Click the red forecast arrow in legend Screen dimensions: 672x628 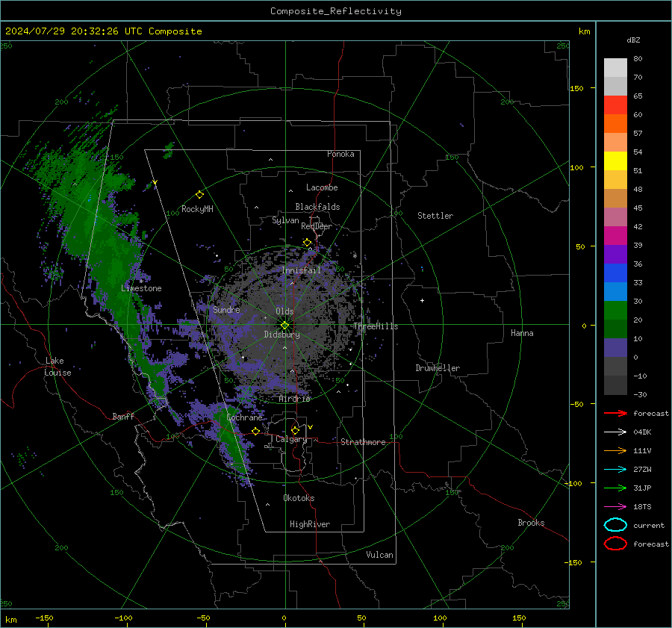pyautogui.click(x=615, y=413)
